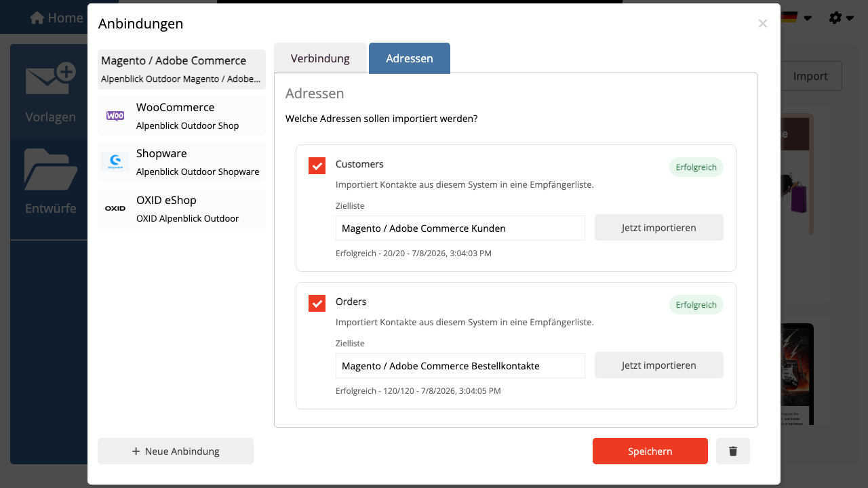Select the Adressen tab
The image size is (868, 488).
[x=410, y=58]
